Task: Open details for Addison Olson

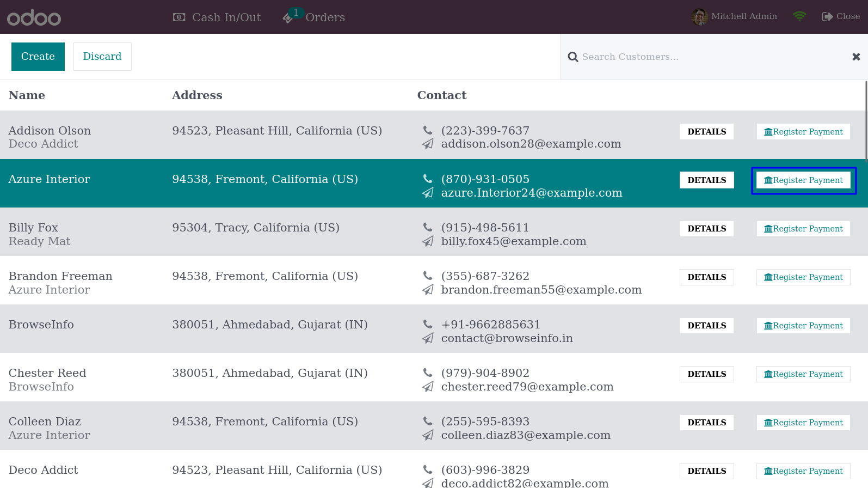Action: (706, 132)
